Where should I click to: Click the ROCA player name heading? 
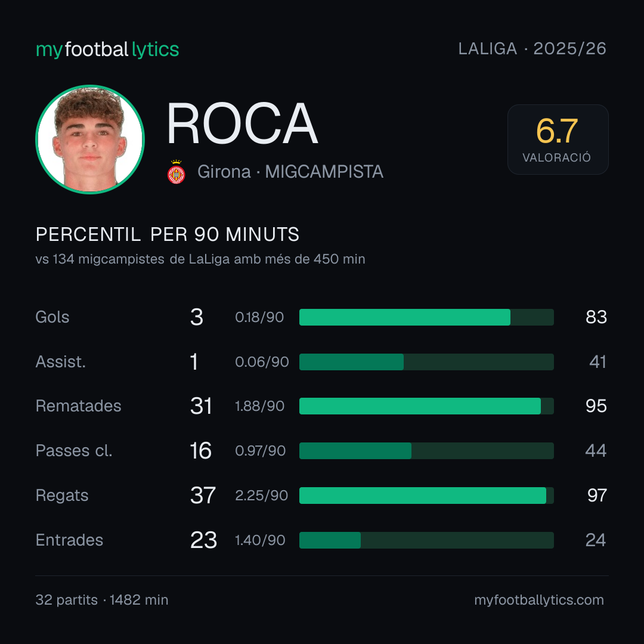click(242, 123)
